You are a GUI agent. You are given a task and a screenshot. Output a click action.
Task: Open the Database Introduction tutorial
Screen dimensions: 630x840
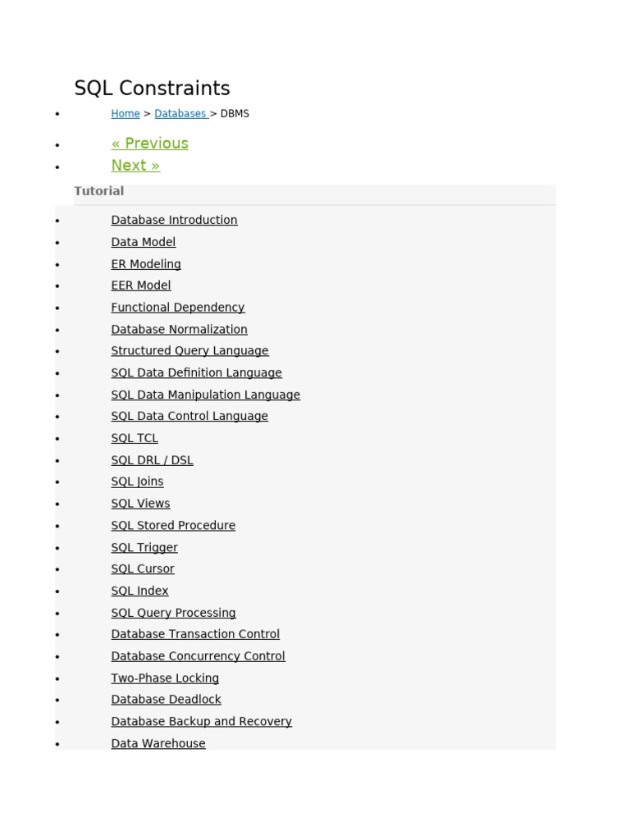coord(174,220)
